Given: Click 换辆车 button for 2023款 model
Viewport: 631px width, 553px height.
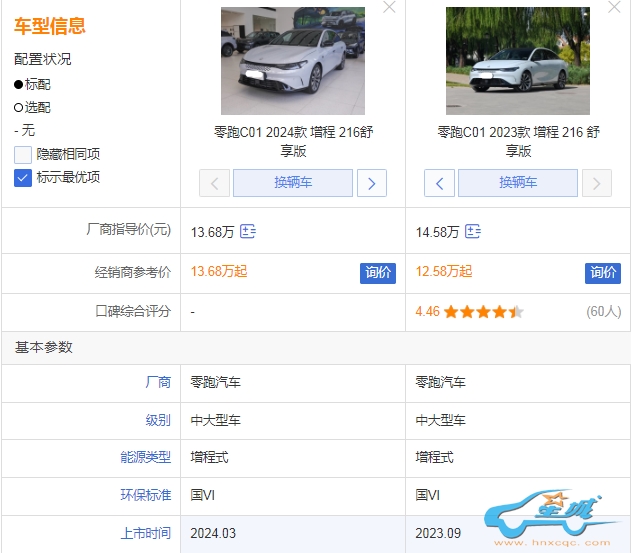Looking at the screenshot, I should [517, 183].
